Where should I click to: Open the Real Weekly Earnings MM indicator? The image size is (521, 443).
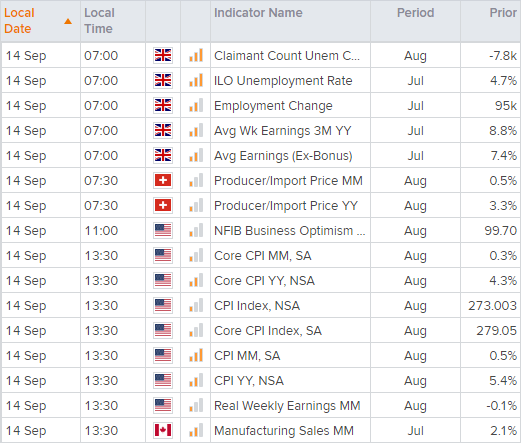(x=287, y=405)
